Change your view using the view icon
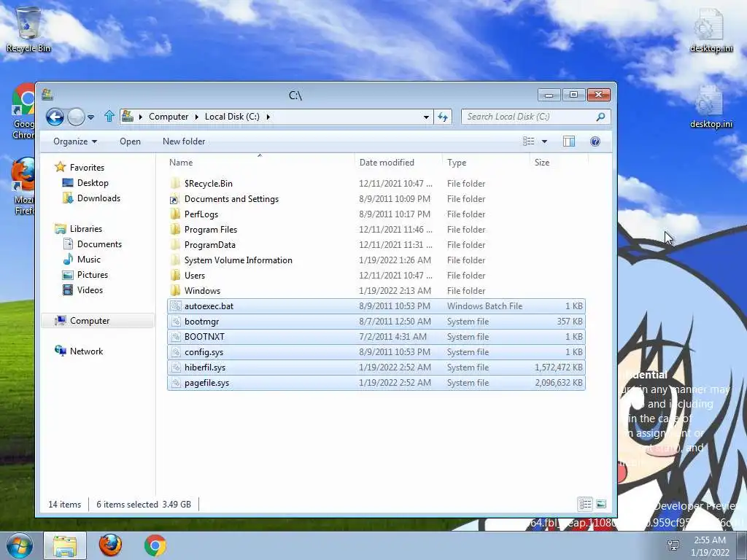The image size is (747, 560). 528,141
